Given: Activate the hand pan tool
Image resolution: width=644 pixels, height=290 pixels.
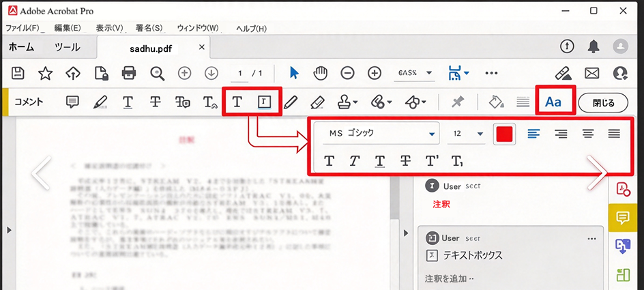Looking at the screenshot, I should pyautogui.click(x=321, y=74).
